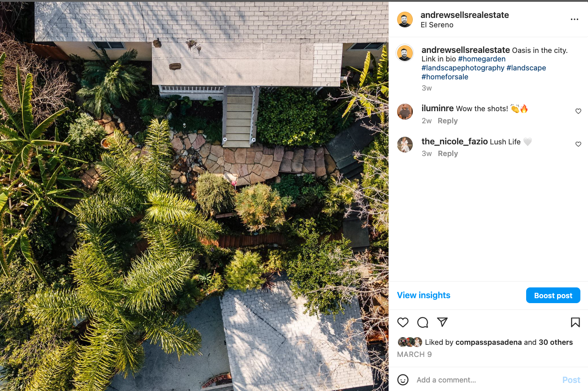Open the the_nicole_fazio commenter avatar
Viewport: 588px width, 391px height.
pos(405,144)
